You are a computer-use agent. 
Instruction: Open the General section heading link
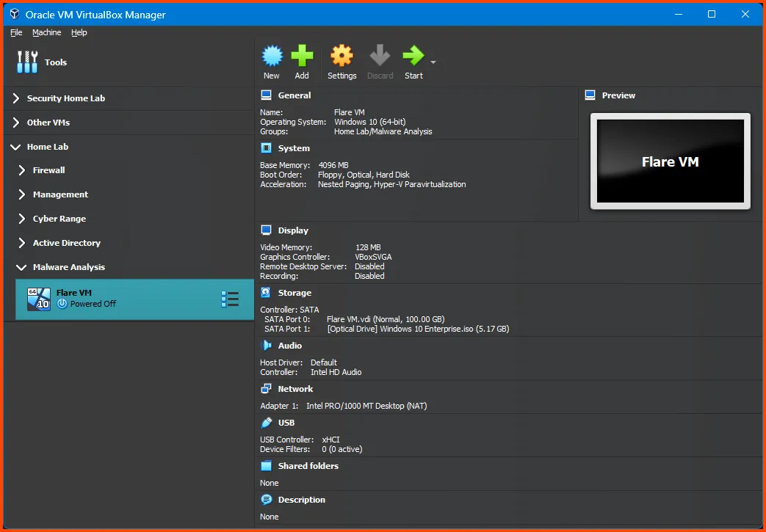294,95
